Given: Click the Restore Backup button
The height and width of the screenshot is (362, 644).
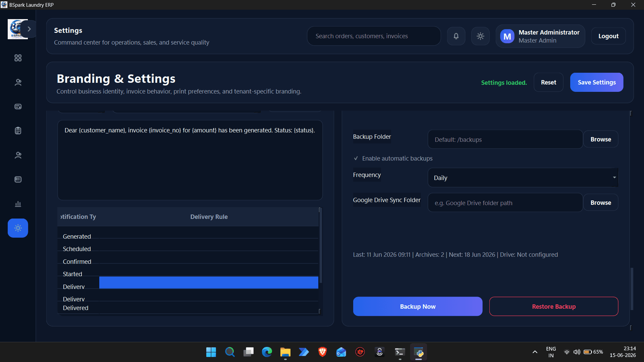Looking at the screenshot, I should coord(554,307).
